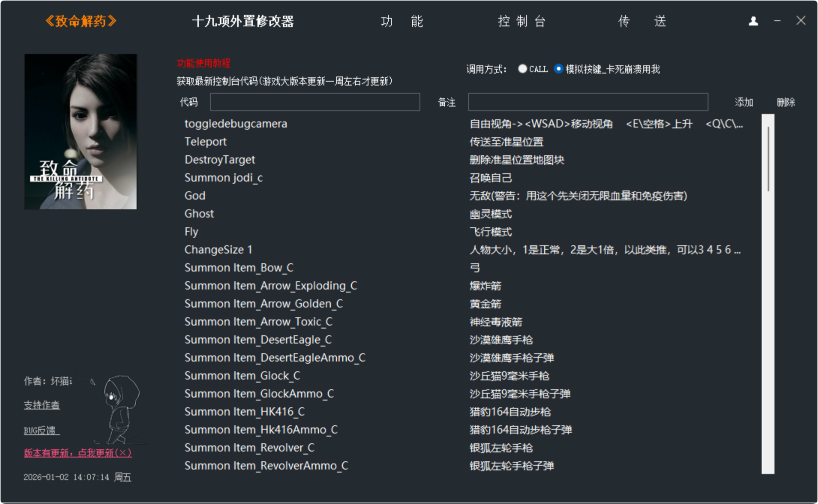
Task: Focus the 备注 input field
Action: (588, 102)
